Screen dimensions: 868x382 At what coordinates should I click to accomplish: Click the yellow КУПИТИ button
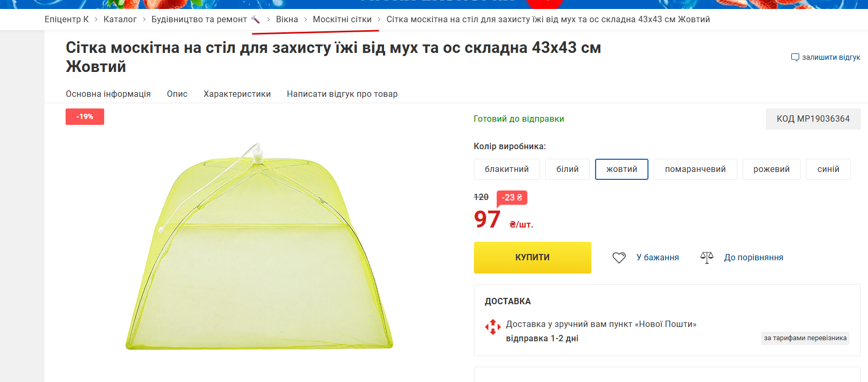pyautogui.click(x=532, y=258)
